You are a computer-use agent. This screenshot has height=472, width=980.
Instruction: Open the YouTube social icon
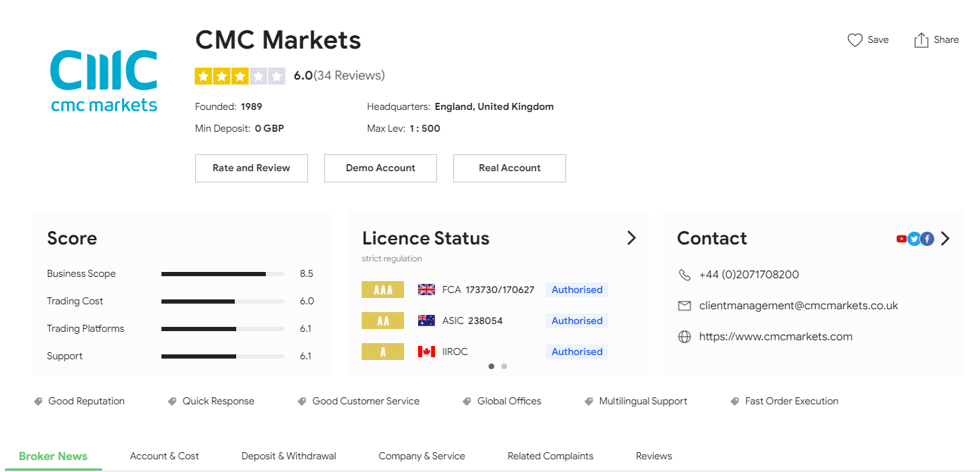point(901,239)
